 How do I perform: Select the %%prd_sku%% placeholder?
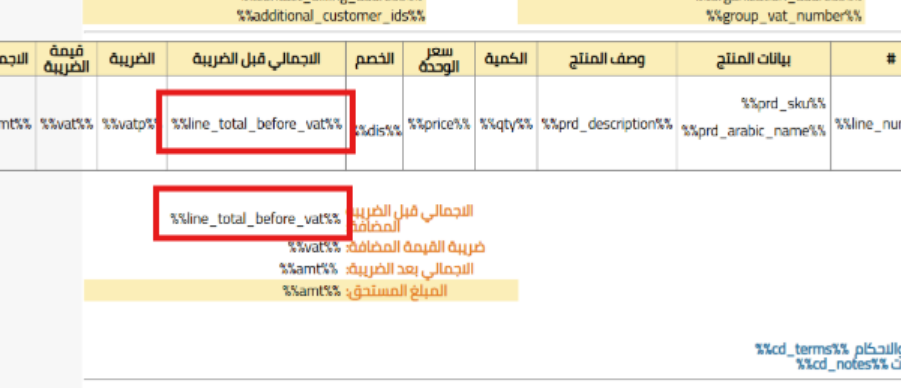[x=783, y=104]
